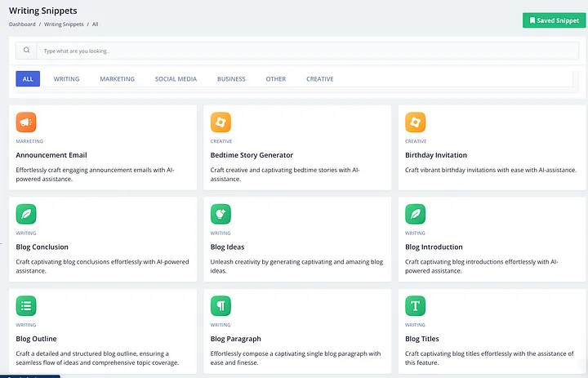Click the Birthday Invitation flower icon
The image size is (588, 378).
click(x=415, y=122)
